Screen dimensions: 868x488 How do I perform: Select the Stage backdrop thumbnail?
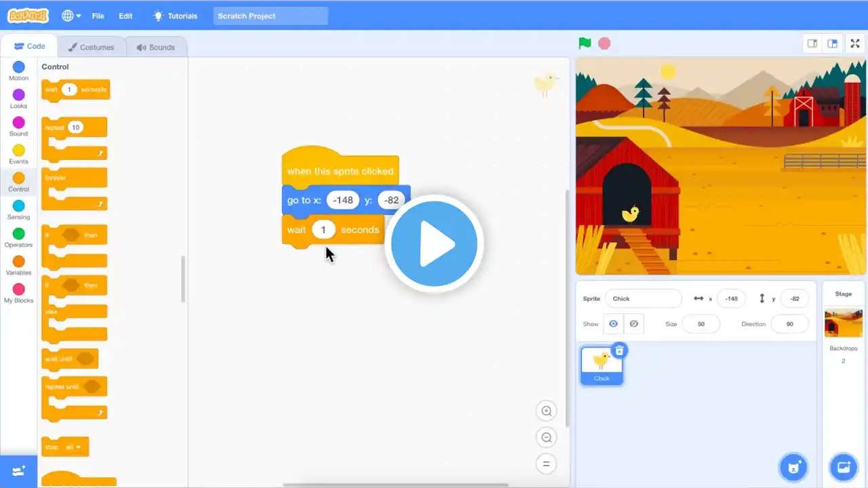tap(843, 323)
